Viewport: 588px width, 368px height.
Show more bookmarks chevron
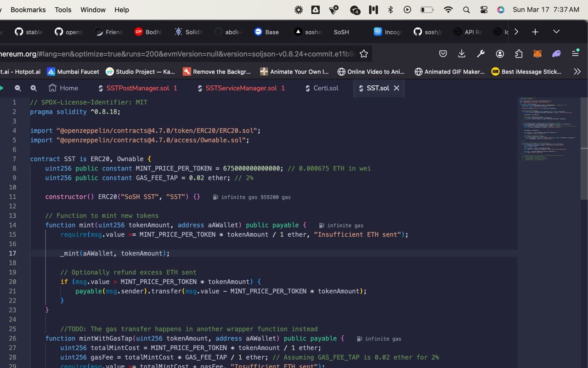coord(577,72)
